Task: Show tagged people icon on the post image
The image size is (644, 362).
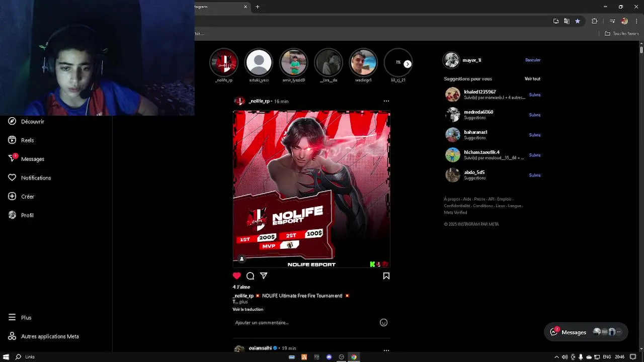Action: click(242, 259)
